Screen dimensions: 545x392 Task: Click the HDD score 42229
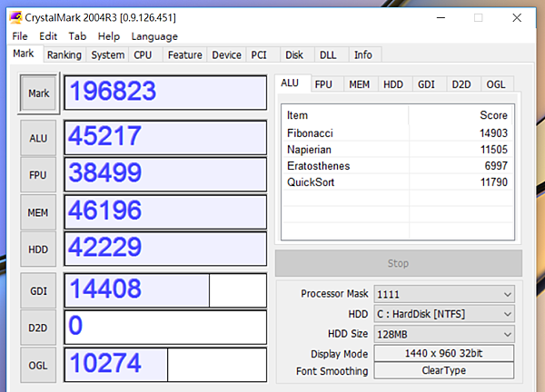(x=165, y=249)
